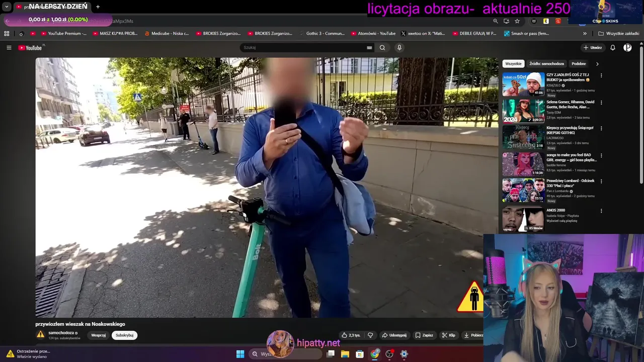The image size is (644, 362).
Task: Click the YouTube search magnifier button
Action: click(382, 48)
